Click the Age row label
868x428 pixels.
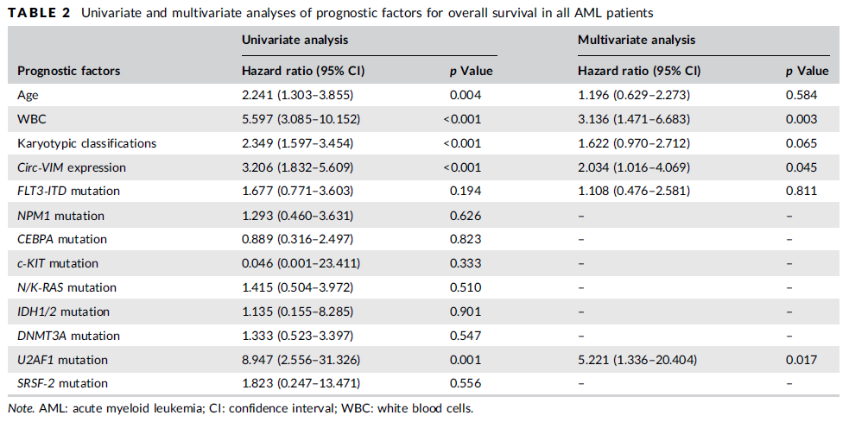coord(28,95)
